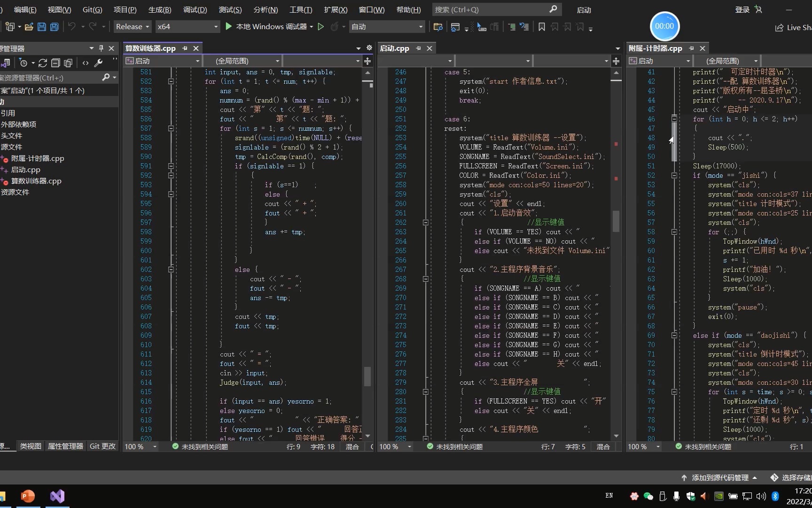Toggle a bookmark on the current line
Viewport: 812px width, 508px height.
541,27
